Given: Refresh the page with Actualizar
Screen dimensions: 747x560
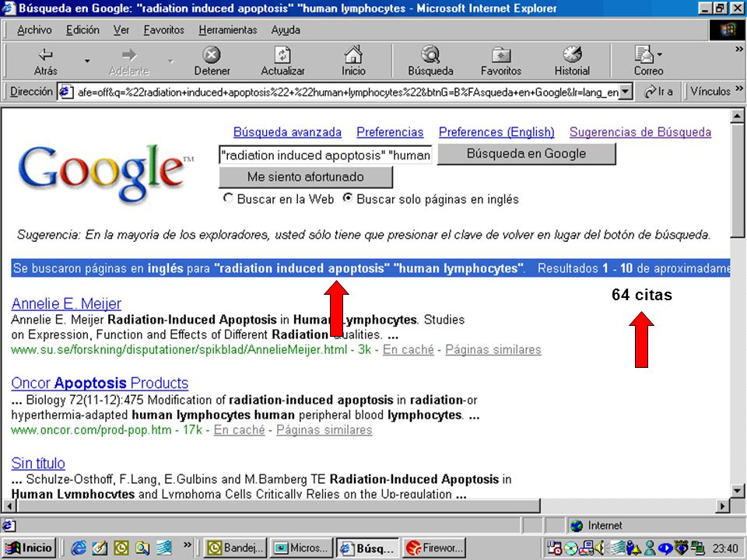Looking at the screenshot, I should [x=282, y=61].
